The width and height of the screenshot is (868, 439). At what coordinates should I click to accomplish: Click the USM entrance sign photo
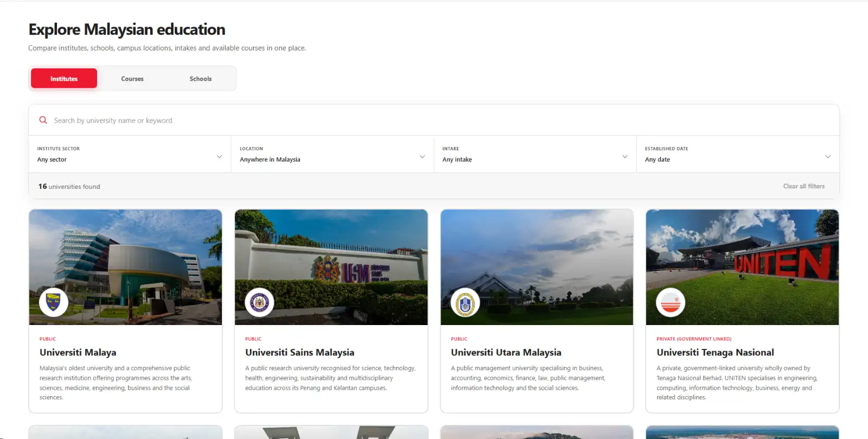(x=331, y=268)
